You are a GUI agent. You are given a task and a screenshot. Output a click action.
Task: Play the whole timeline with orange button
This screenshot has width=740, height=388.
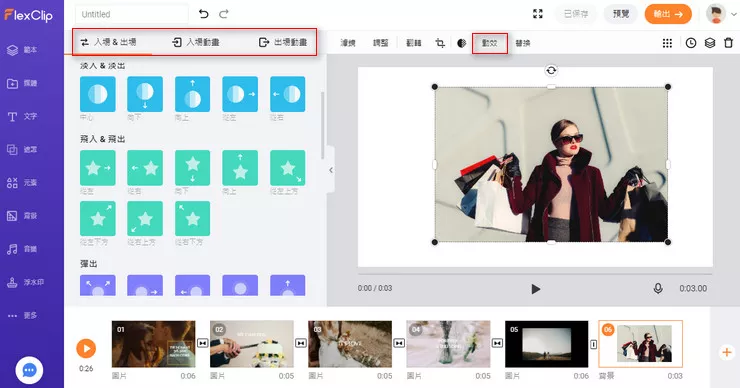pyautogui.click(x=86, y=349)
